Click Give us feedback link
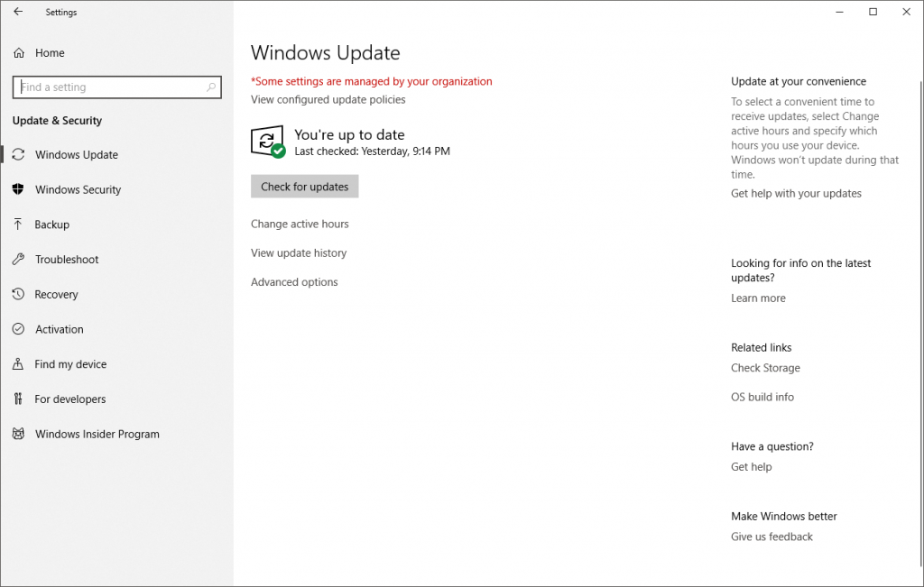This screenshot has width=924, height=587. coord(772,537)
